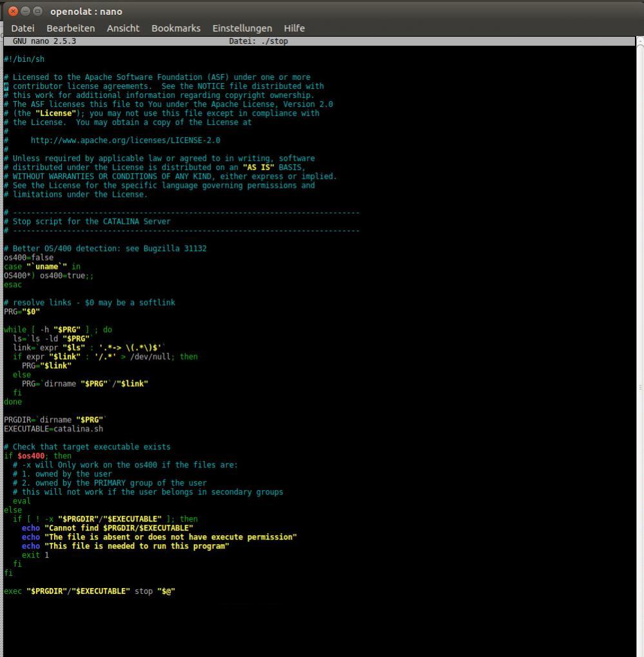Viewport: 644px width, 657px height.
Task: Open the Datei menu
Action: tap(23, 28)
